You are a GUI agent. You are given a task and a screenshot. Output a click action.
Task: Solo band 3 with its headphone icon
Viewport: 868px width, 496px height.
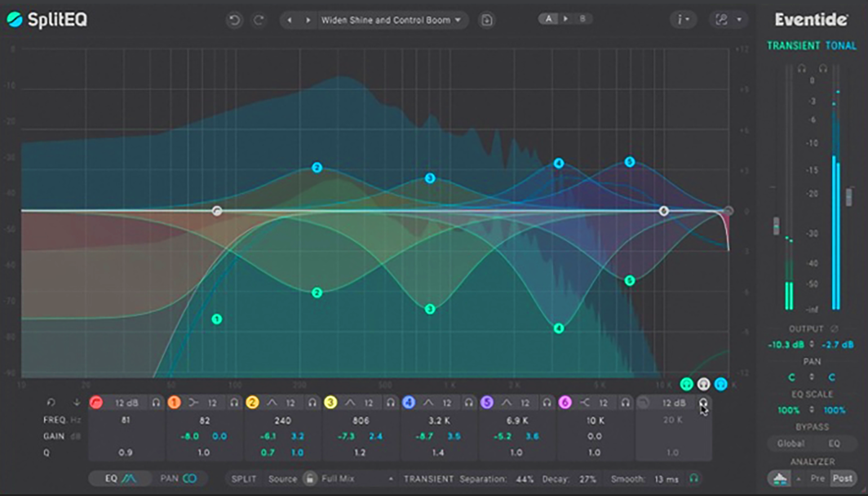[391, 403]
